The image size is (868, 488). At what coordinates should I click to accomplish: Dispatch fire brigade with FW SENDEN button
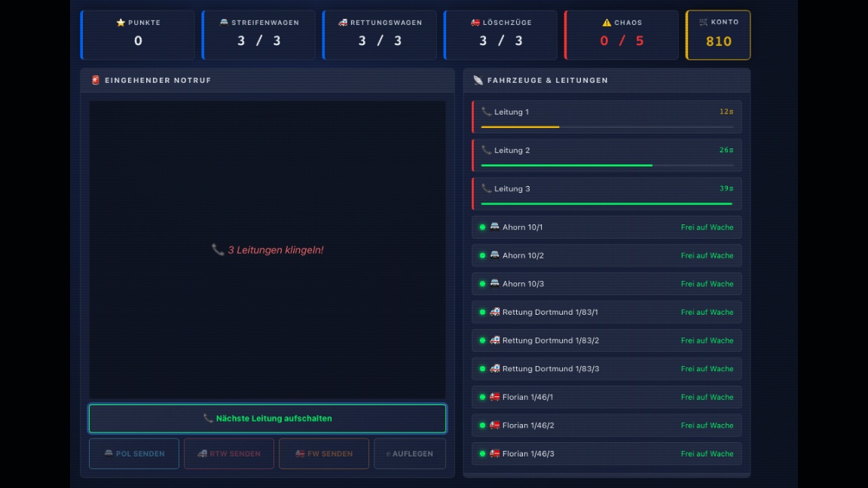click(x=324, y=453)
